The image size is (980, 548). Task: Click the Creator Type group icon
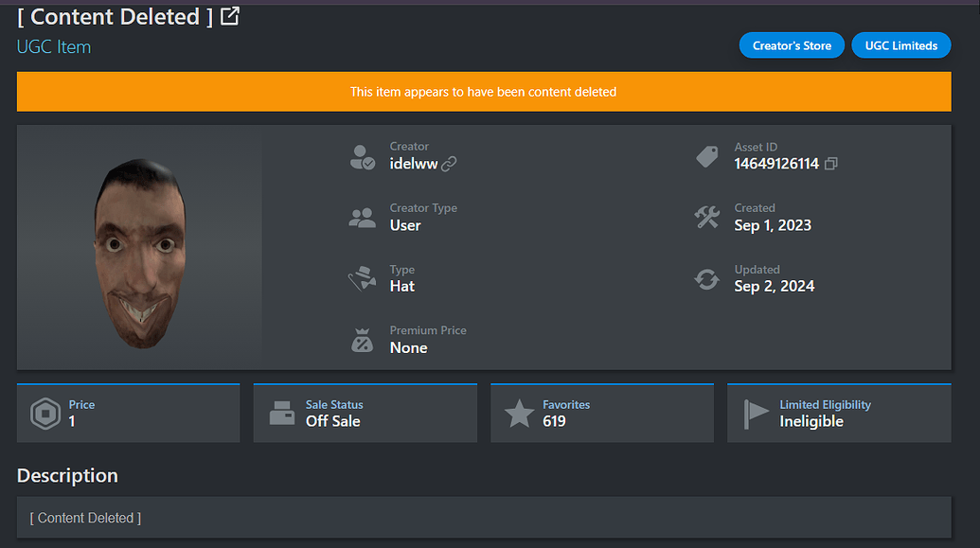363,218
